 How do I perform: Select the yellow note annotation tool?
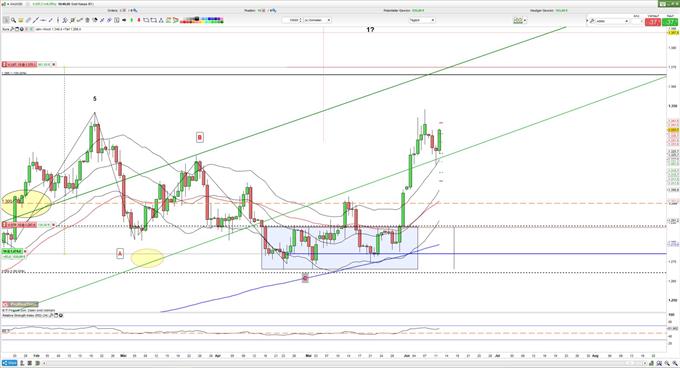(21, 20)
